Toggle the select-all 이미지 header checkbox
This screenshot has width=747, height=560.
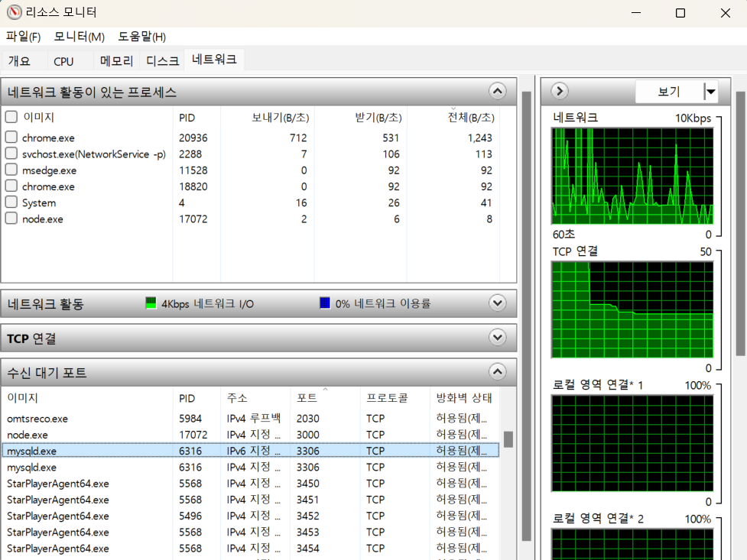(11, 117)
